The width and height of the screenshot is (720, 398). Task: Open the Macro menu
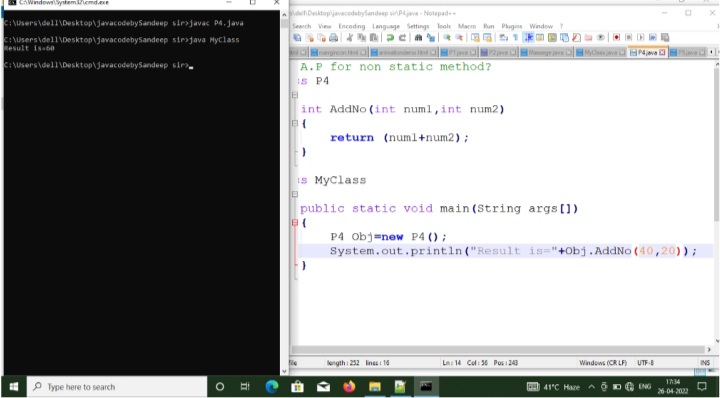467,26
